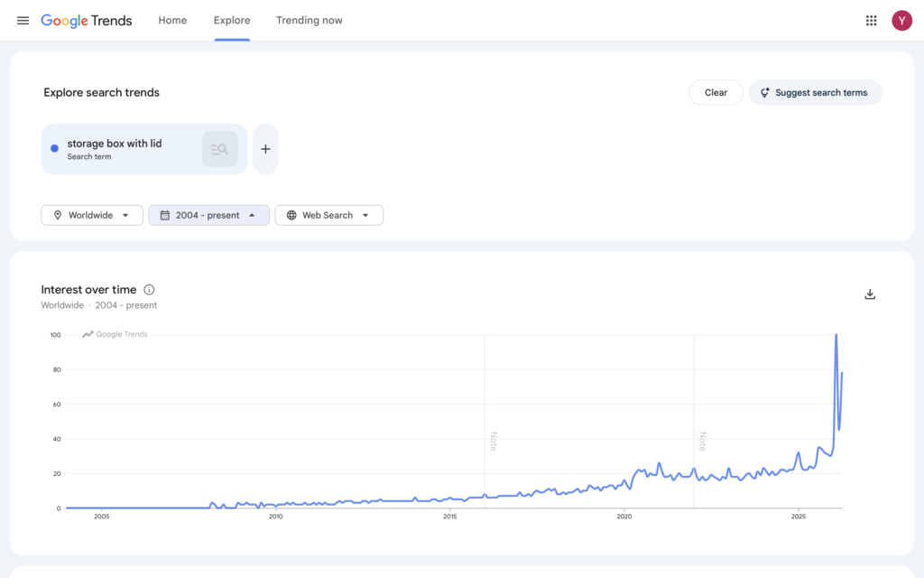Click the compare search term icon
The height and width of the screenshot is (578, 924).
tap(219, 149)
